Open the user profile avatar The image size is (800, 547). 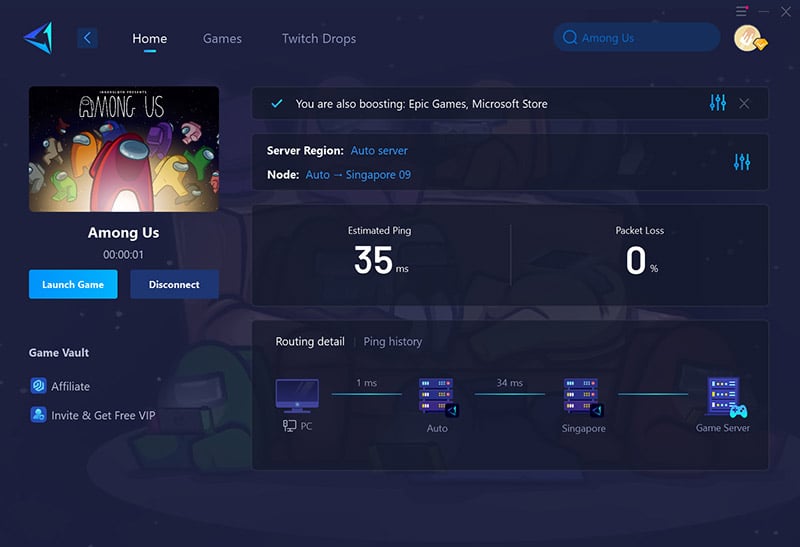coord(749,38)
